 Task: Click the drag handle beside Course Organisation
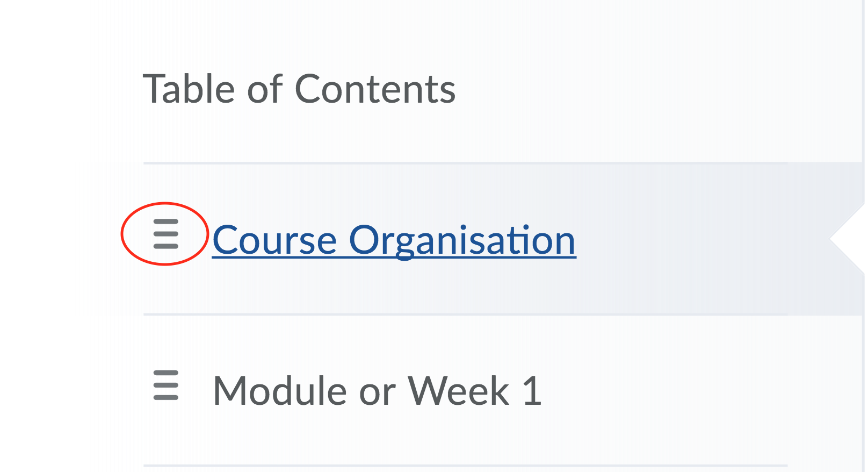(165, 234)
